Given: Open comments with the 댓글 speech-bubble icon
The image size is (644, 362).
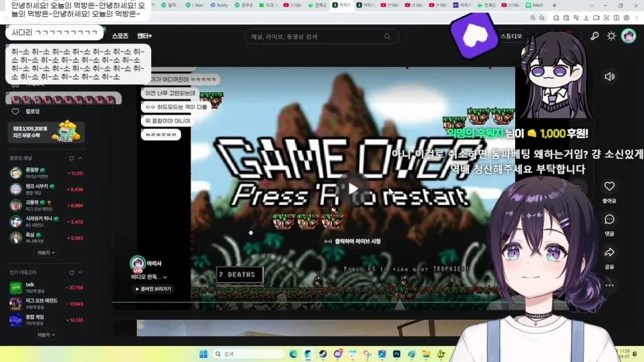Looking at the screenshot, I should [x=609, y=219].
